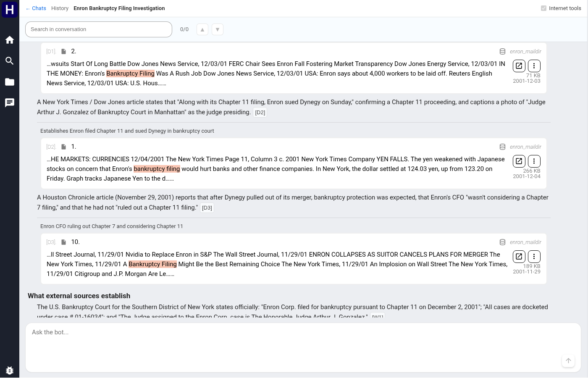
Task: Open D1 document in new window
Action: 519,66
